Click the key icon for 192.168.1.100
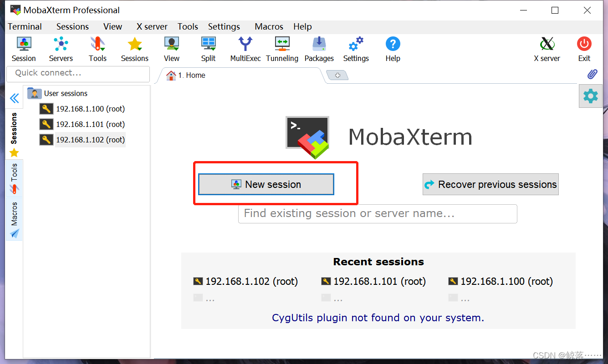This screenshot has width=608, height=364. pos(46,109)
